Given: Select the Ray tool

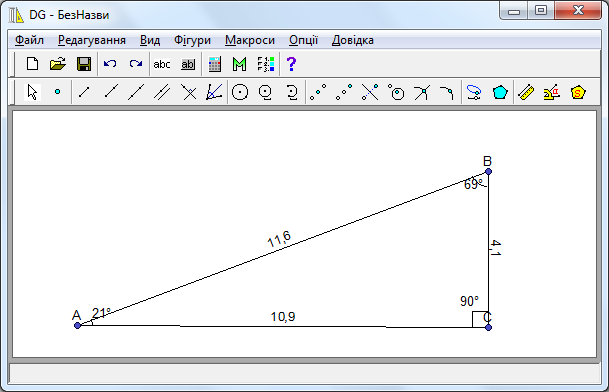Looking at the screenshot, I should click(x=111, y=92).
